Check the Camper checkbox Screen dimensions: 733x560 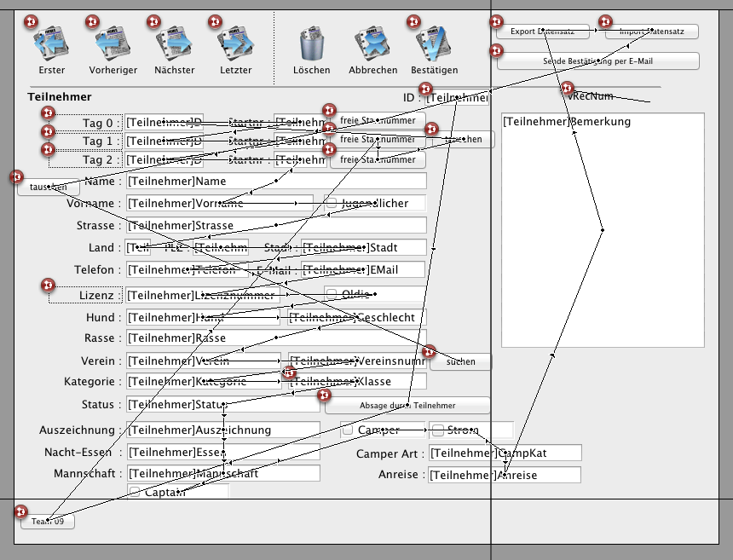click(348, 430)
